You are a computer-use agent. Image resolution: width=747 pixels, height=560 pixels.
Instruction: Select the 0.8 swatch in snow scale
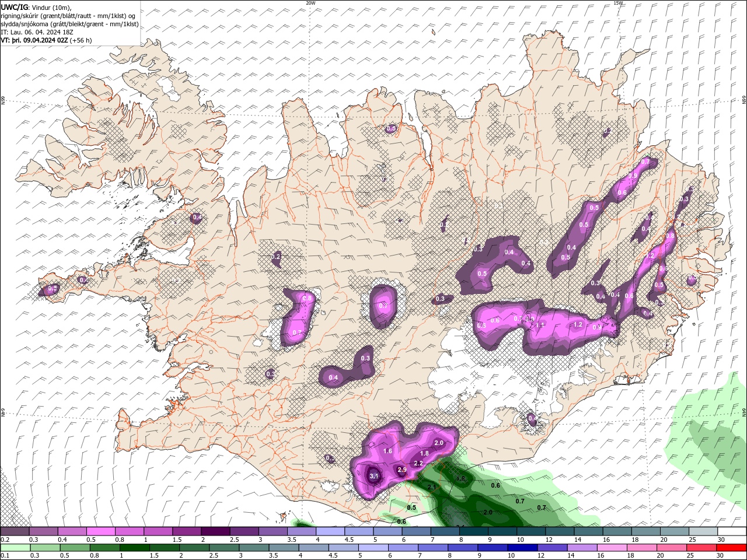[130, 531]
